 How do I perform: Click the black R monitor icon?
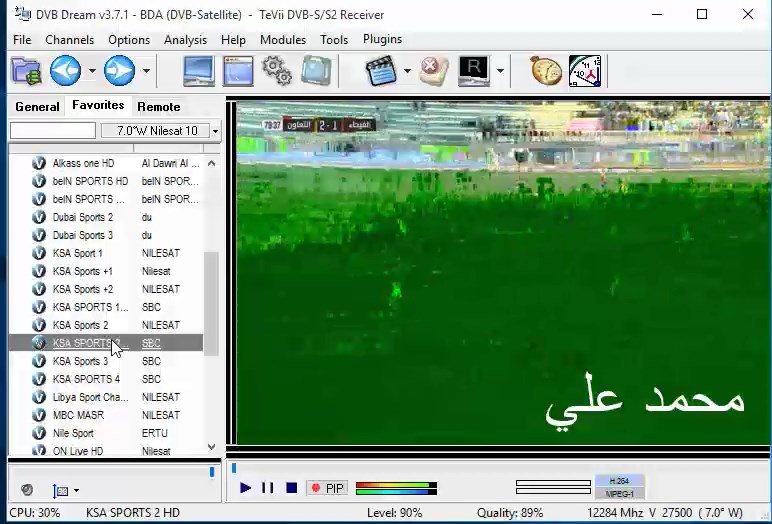coord(473,71)
